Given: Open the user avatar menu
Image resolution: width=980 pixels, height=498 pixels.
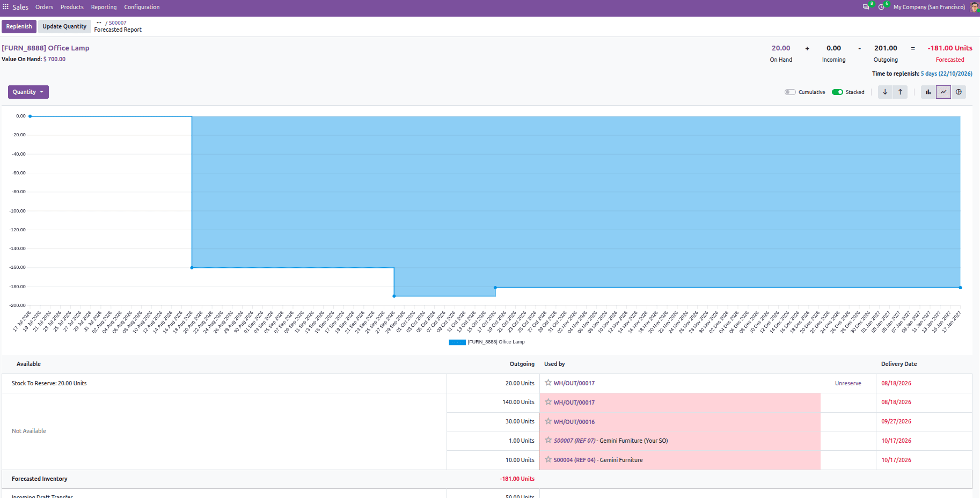Looking at the screenshot, I should tap(974, 7).
